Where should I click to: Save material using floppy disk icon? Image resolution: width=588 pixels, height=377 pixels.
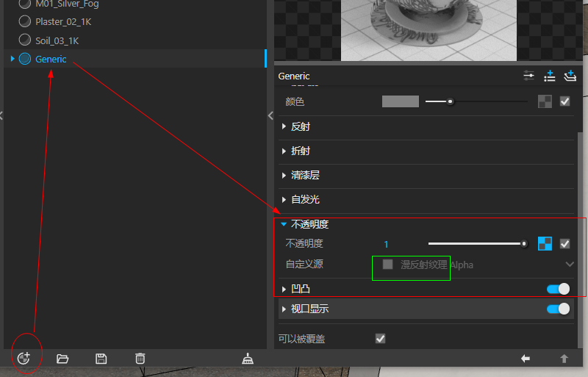101,358
